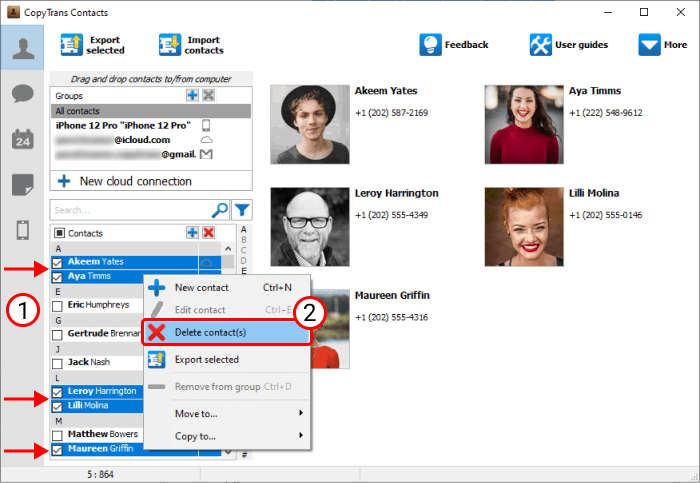700x483 pixels.
Task: Uncheck Maureen Griffin checkbox
Action: (57, 450)
